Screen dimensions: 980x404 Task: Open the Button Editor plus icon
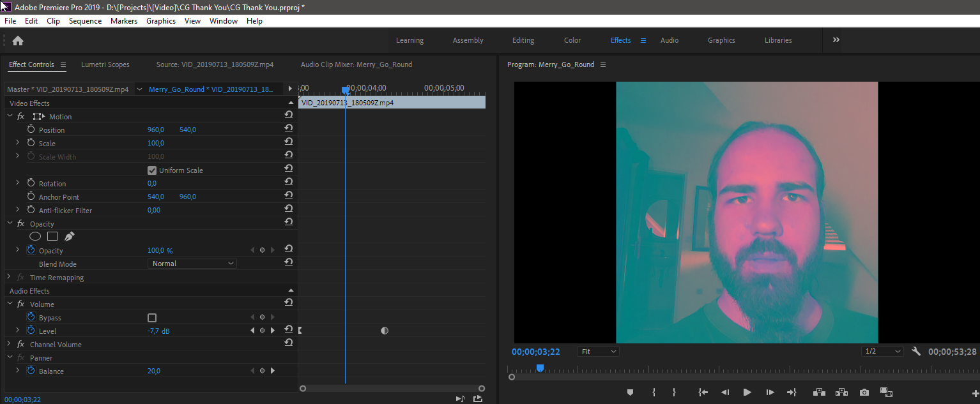[975, 393]
